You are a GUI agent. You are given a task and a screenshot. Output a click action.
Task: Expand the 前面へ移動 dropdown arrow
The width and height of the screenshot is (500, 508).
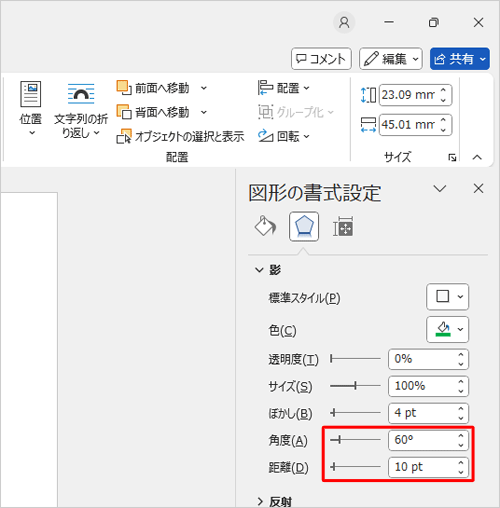click(204, 88)
